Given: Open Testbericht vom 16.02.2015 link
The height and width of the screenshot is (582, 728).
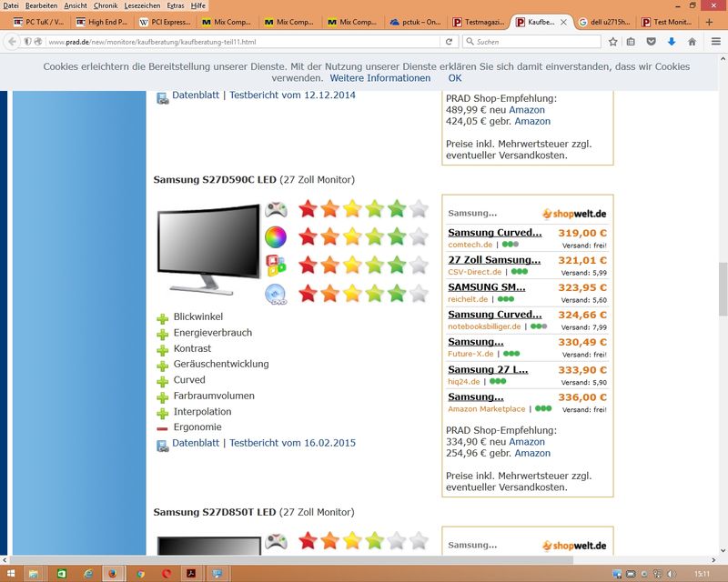Looking at the screenshot, I should pos(292,443).
